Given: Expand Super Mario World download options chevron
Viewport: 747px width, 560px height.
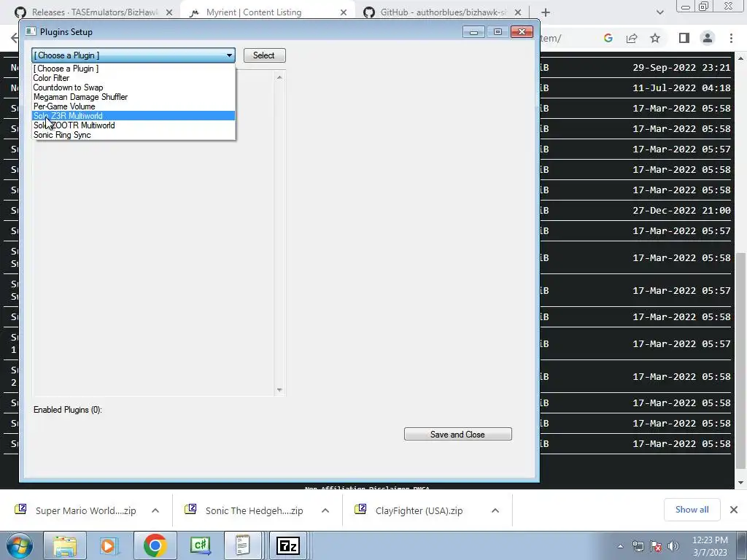Looking at the screenshot, I should (155, 510).
